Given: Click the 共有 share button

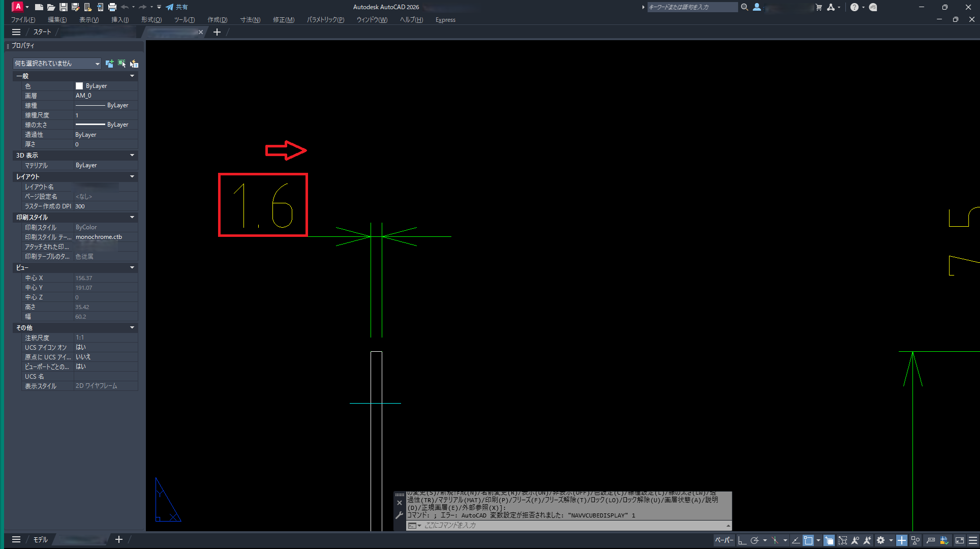Looking at the screenshot, I should pos(177,7).
